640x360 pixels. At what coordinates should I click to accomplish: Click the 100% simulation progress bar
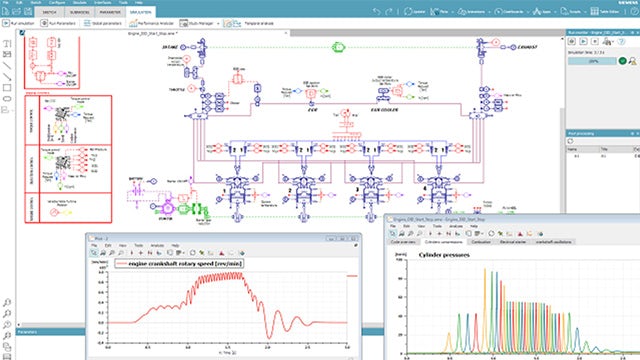tap(592, 61)
